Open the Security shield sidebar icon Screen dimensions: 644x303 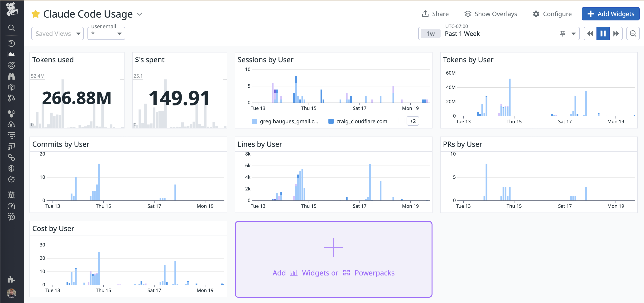pyautogui.click(x=11, y=168)
